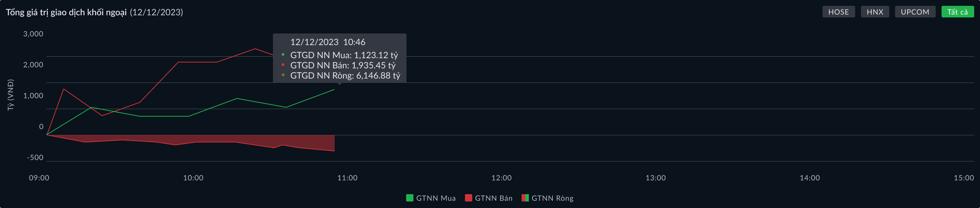The image size is (980, 208).
Task: Click the red dot beside GTGD NN Bán
Action: click(283, 65)
